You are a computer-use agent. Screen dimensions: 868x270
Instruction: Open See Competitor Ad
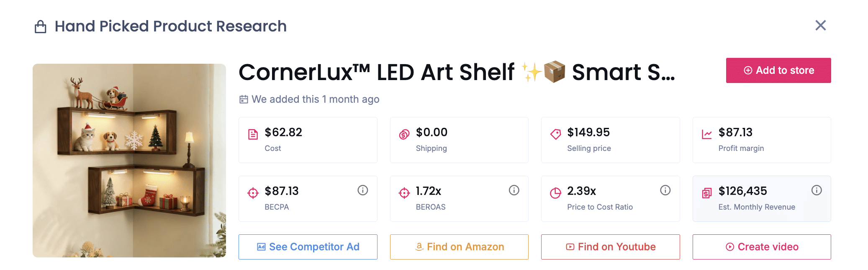click(x=308, y=247)
